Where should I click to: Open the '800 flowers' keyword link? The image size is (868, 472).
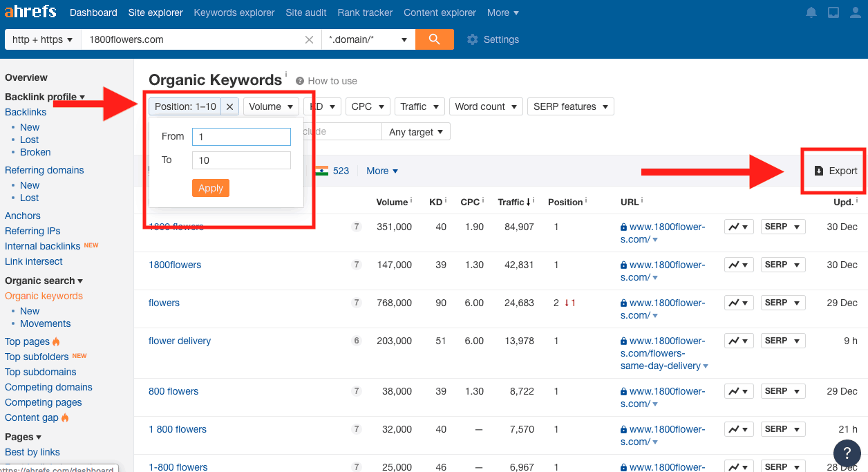173,391
